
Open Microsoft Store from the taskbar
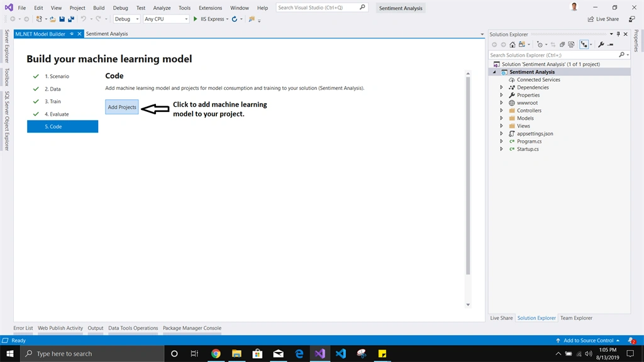(257, 353)
